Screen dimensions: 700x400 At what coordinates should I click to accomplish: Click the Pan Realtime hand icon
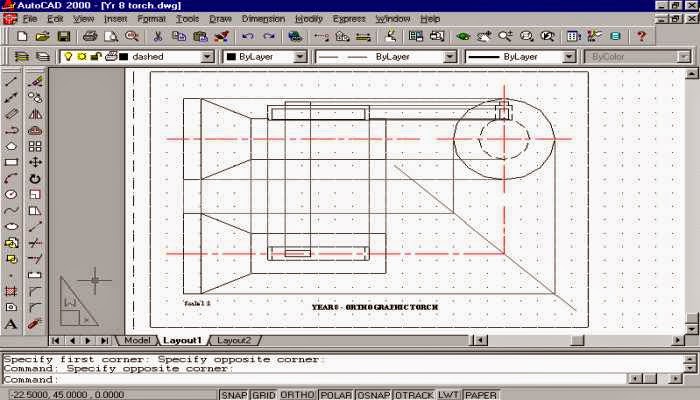coord(484,37)
